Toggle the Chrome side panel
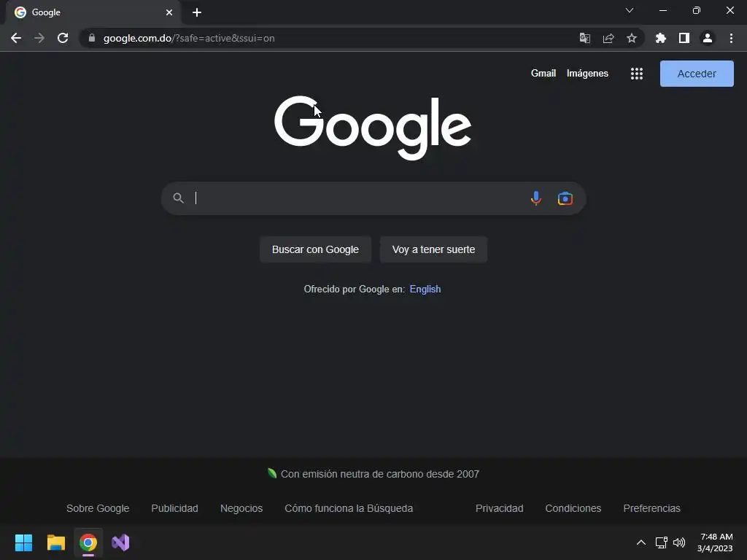The height and width of the screenshot is (560, 747). 684,38
